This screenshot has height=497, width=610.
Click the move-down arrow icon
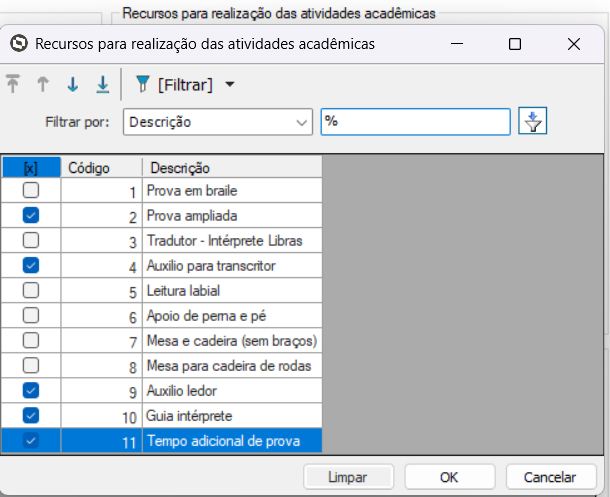pyautogui.click(x=72, y=85)
